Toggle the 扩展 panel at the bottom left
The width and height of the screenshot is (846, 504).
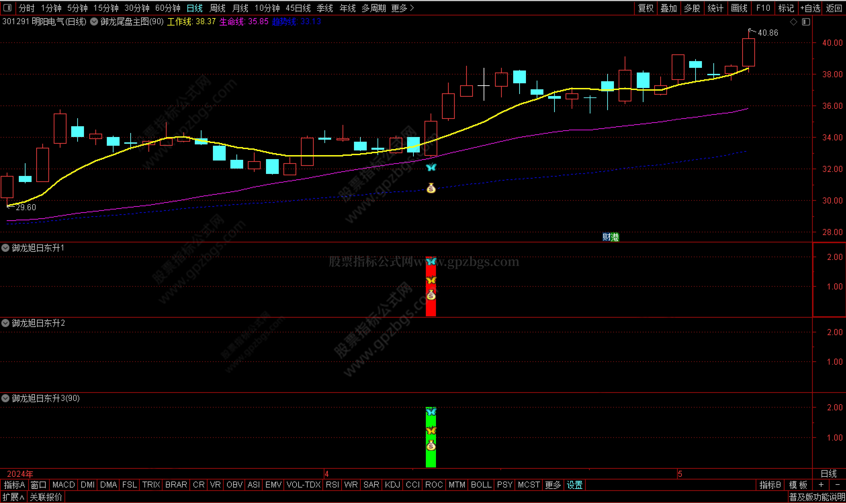(13, 498)
